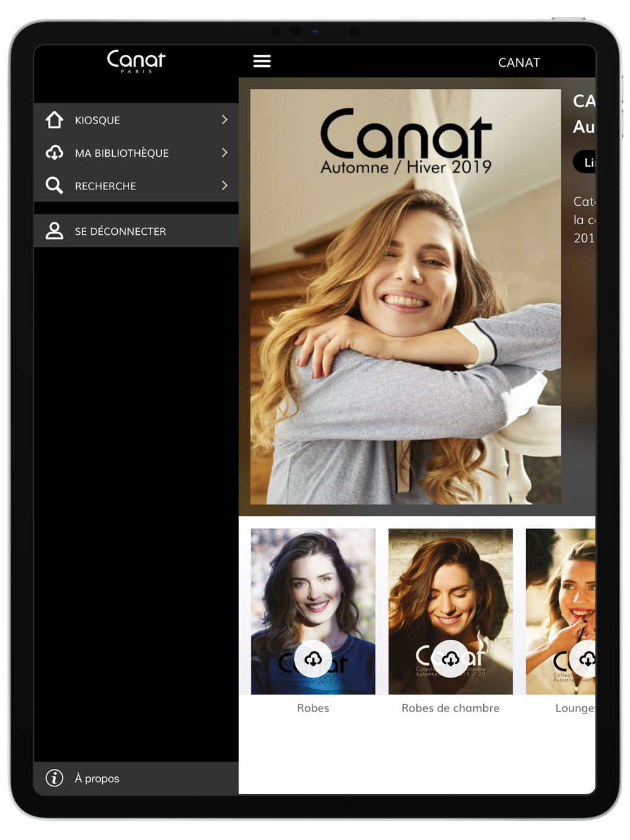Open the Robes catalogue thumbnail

(x=313, y=611)
